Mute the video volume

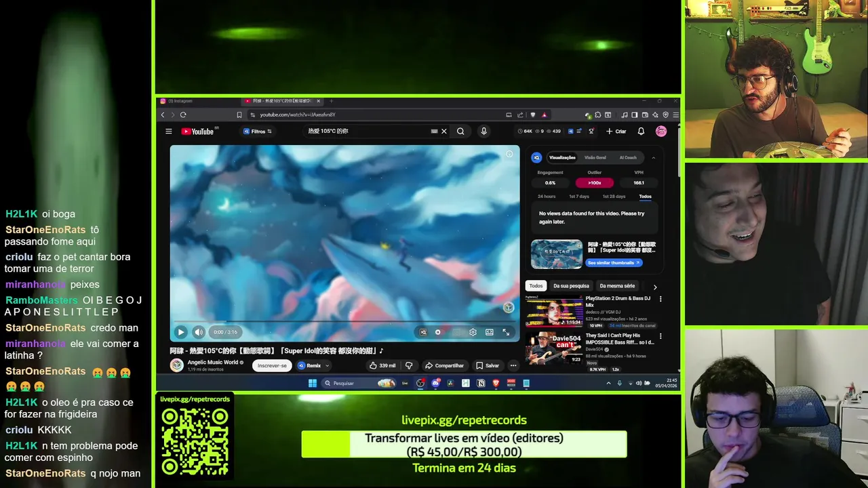pos(199,332)
